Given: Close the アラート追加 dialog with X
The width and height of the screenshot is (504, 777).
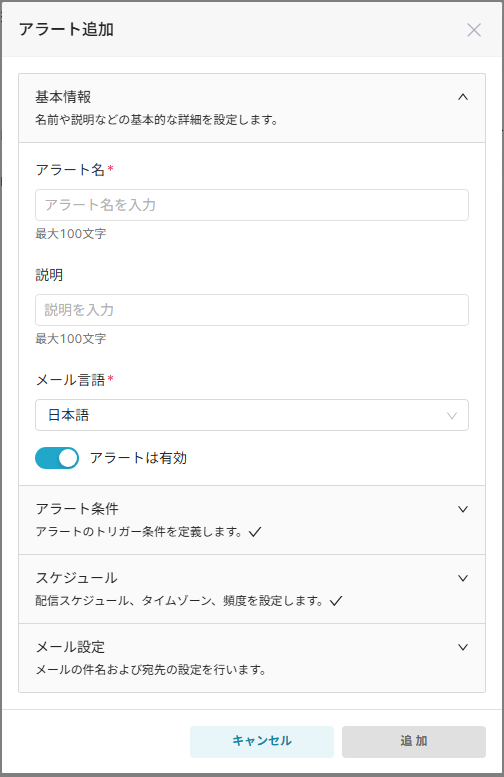Looking at the screenshot, I should 474,30.
